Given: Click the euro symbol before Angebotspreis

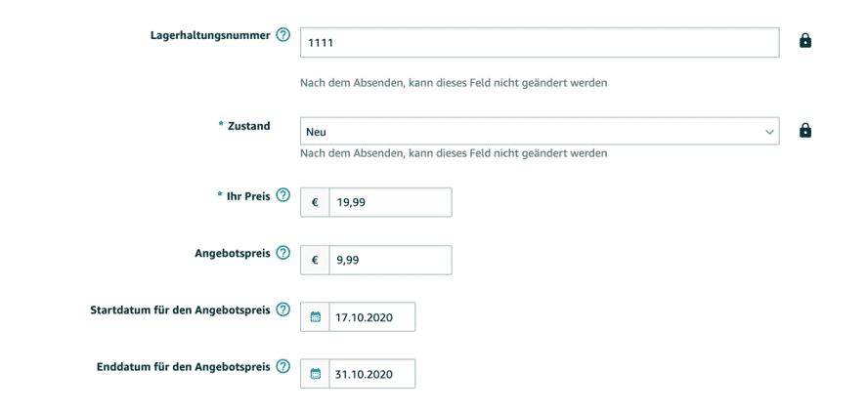Looking at the screenshot, I should point(315,261).
